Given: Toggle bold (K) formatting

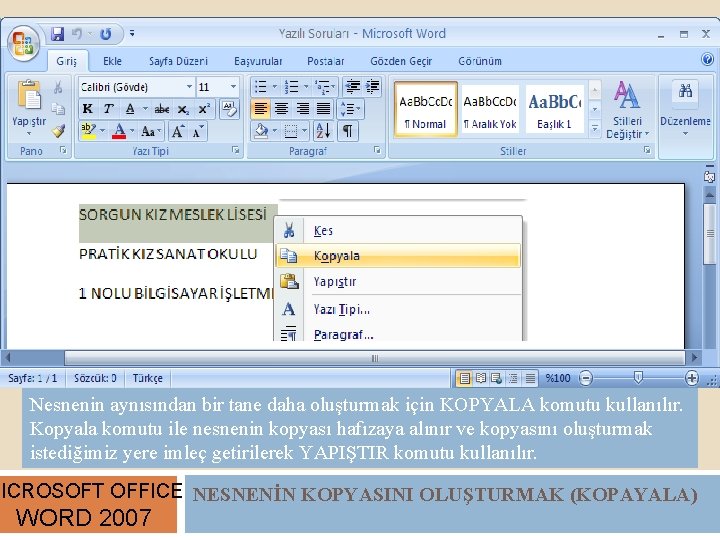Looking at the screenshot, I should point(87,109).
